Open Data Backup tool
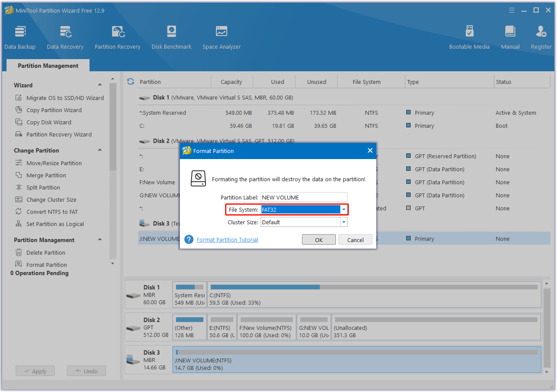The width and height of the screenshot is (557, 392). click(20, 38)
